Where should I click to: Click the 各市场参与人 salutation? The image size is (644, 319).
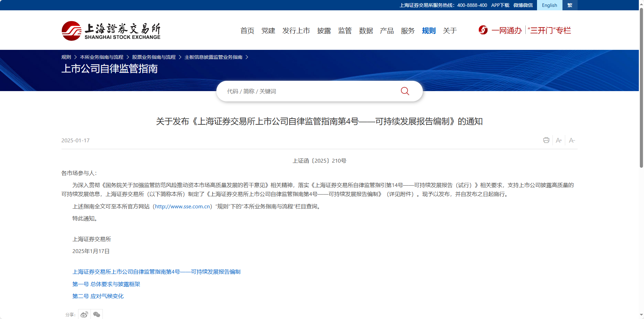79,173
